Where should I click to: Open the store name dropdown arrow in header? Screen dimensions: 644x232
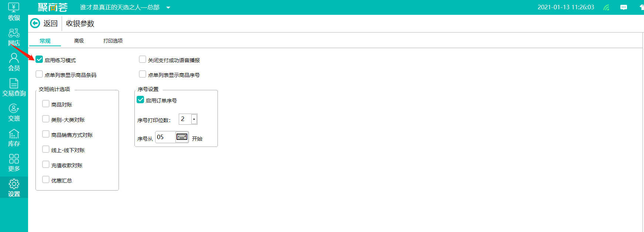point(168,7)
